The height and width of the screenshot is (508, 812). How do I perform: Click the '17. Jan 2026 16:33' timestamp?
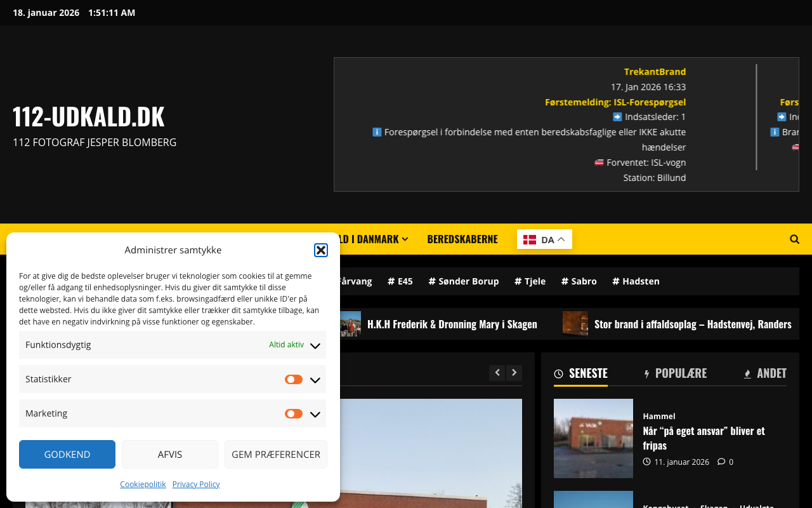point(648,87)
